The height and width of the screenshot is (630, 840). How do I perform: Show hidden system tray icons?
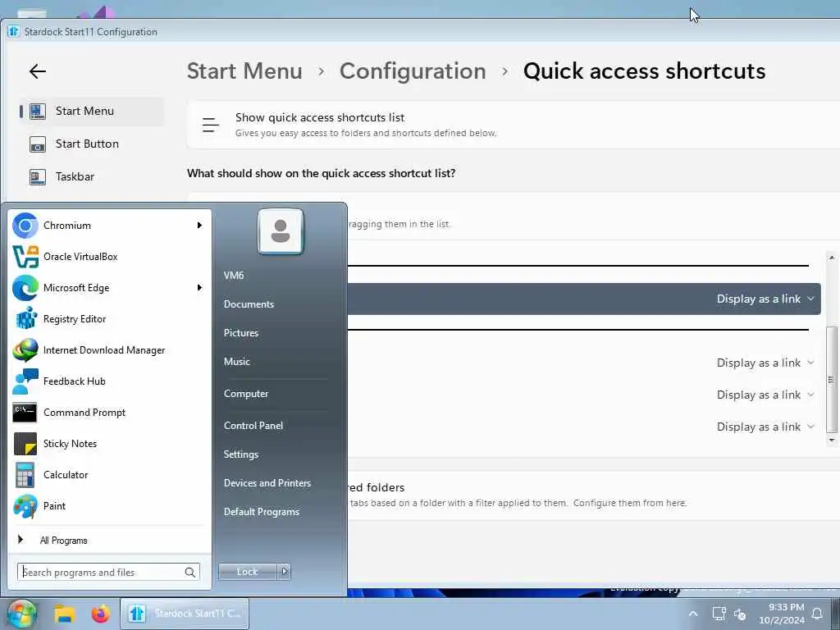pyautogui.click(x=692, y=614)
